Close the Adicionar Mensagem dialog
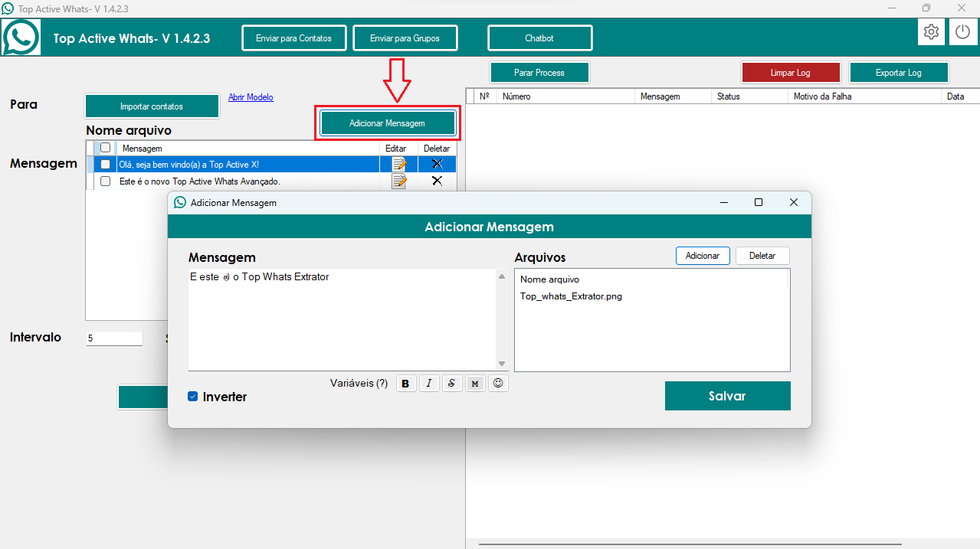 (794, 202)
